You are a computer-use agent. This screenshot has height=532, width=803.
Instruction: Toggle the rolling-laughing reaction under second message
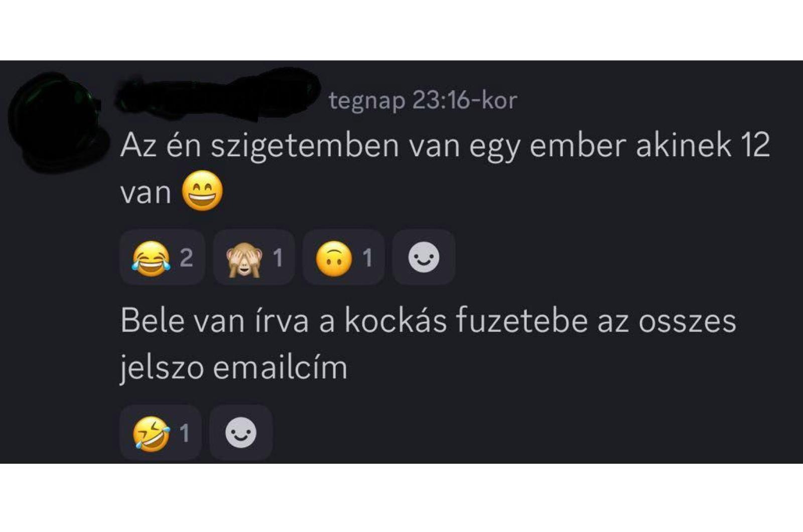(161, 433)
